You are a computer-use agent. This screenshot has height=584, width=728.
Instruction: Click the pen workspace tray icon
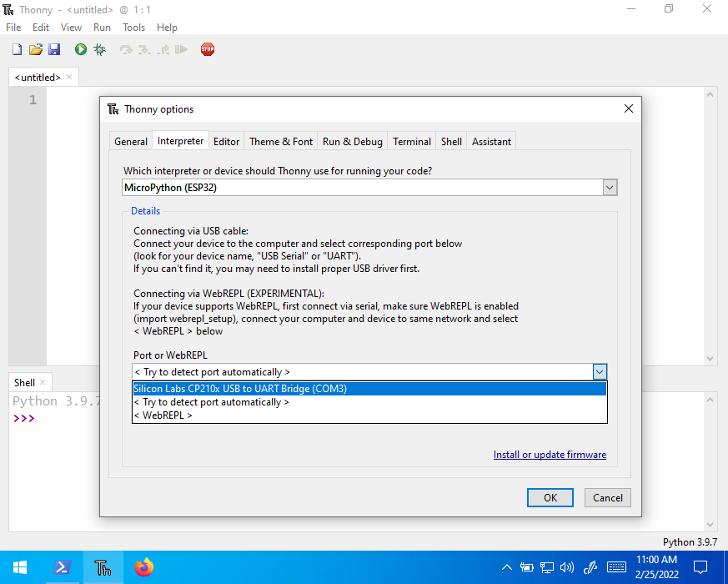coord(590,567)
